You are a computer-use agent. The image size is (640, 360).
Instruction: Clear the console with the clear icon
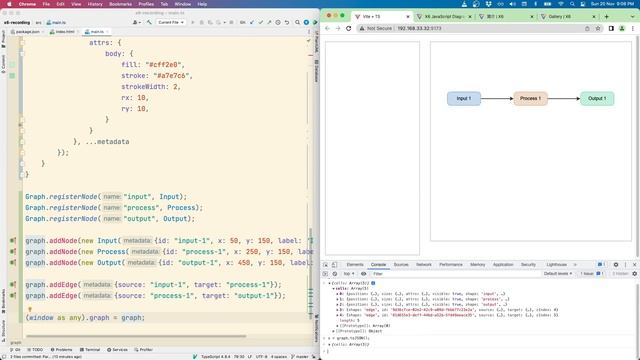(335, 274)
